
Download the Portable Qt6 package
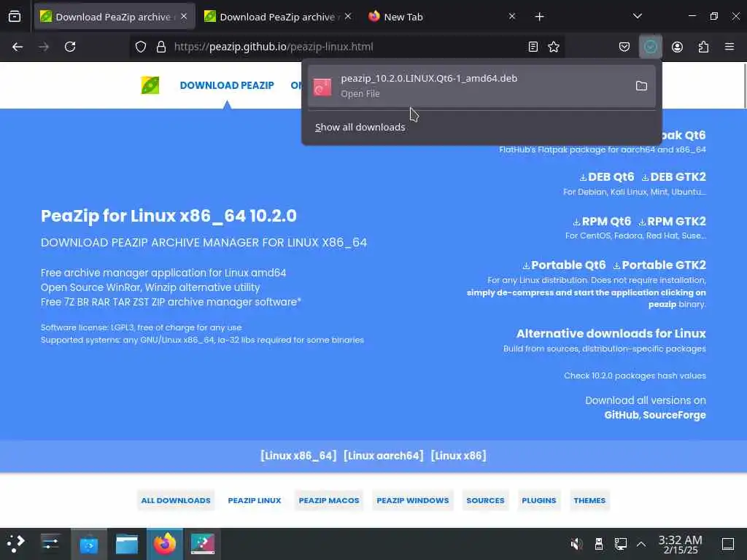tap(564, 265)
